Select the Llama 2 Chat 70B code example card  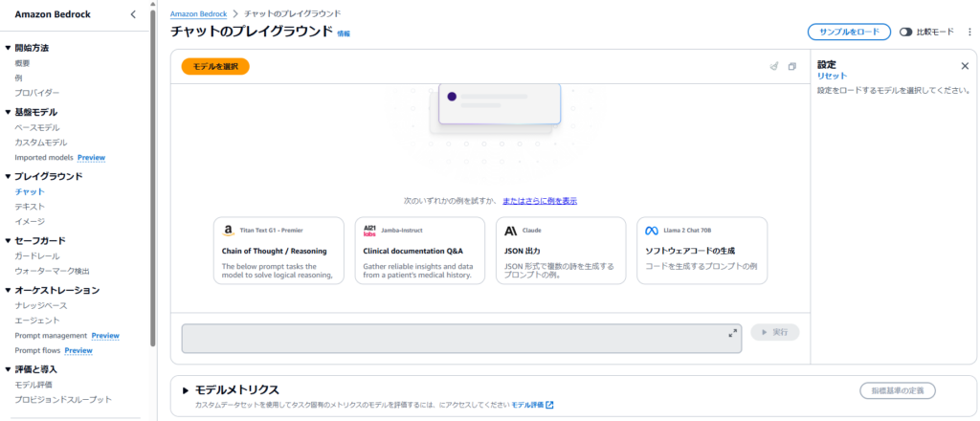(702, 250)
